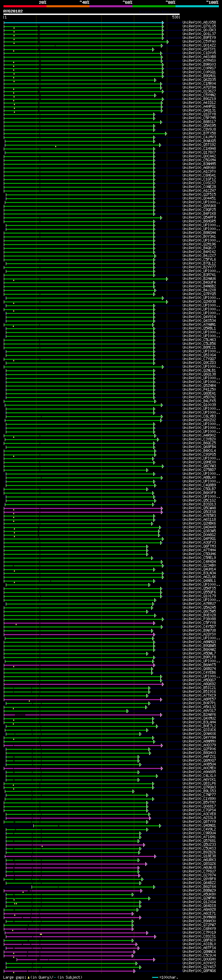Screen dimensions: 222x980
Task: Open hit UniRef100_Q4D449
Action: coord(199,527)
